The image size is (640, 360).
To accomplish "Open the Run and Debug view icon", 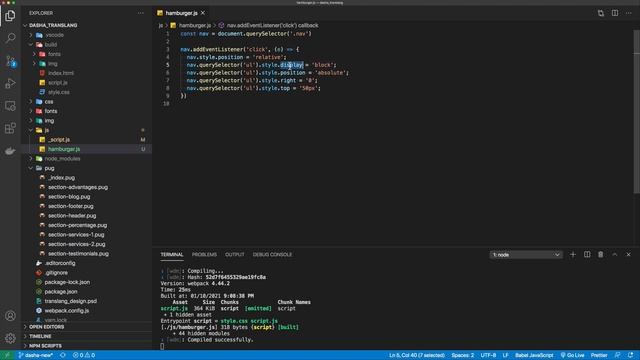I will [10, 83].
